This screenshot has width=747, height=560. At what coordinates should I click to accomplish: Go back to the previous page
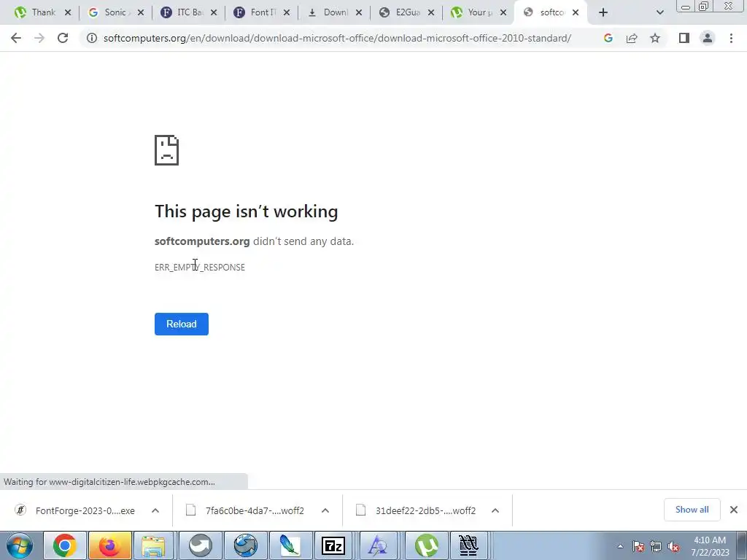[x=16, y=38]
